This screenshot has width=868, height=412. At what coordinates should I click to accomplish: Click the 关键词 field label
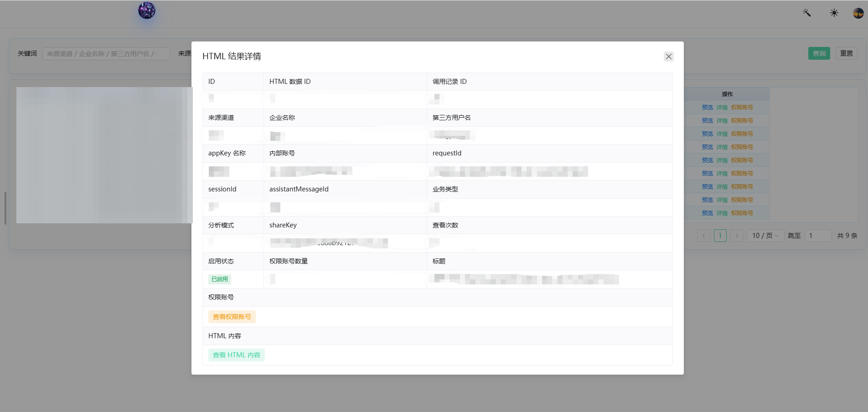(x=27, y=54)
